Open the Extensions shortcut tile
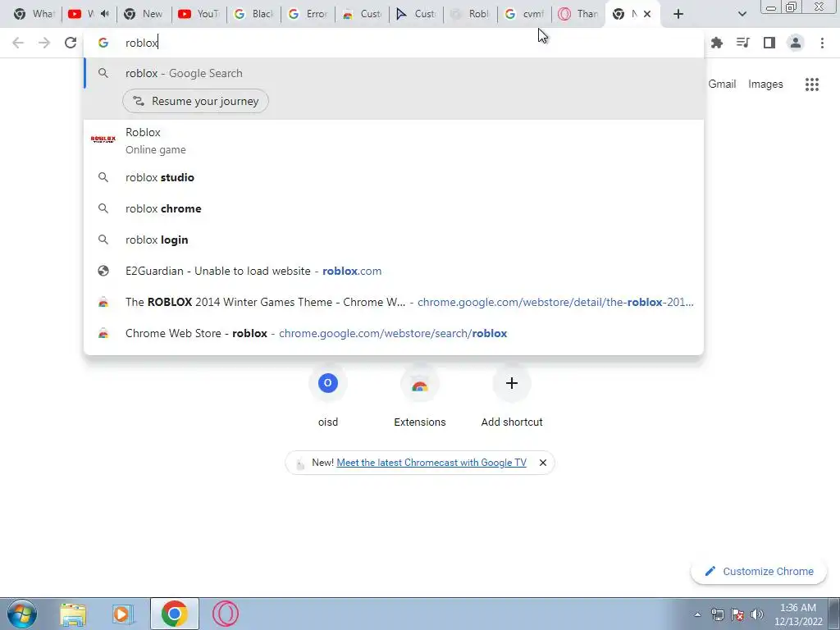 click(419, 395)
